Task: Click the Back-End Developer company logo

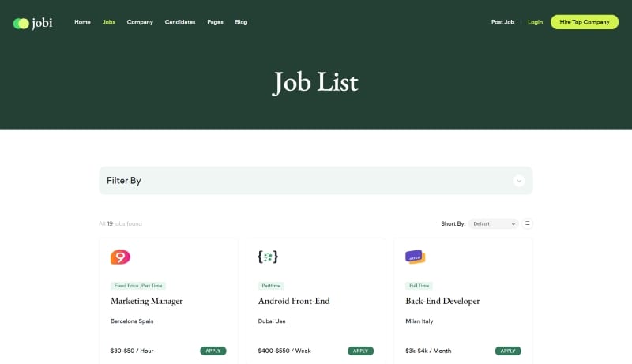Action: pyautogui.click(x=416, y=257)
